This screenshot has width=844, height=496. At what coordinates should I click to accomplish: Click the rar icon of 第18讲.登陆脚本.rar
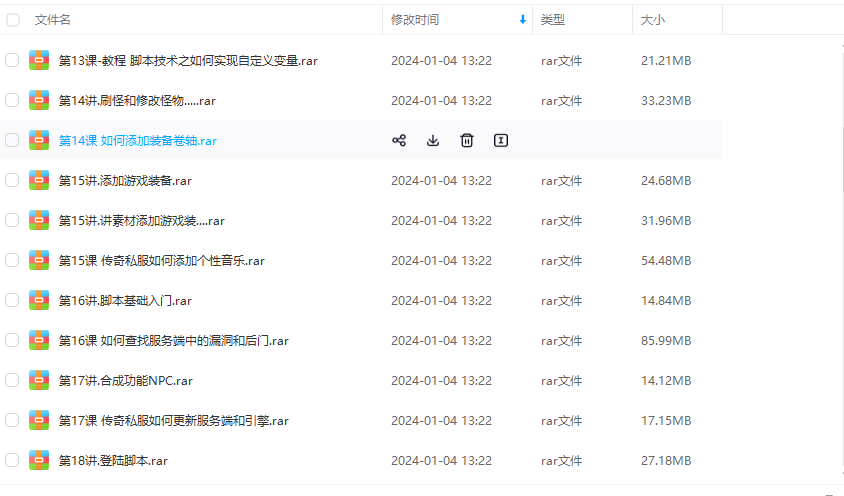click(x=39, y=460)
